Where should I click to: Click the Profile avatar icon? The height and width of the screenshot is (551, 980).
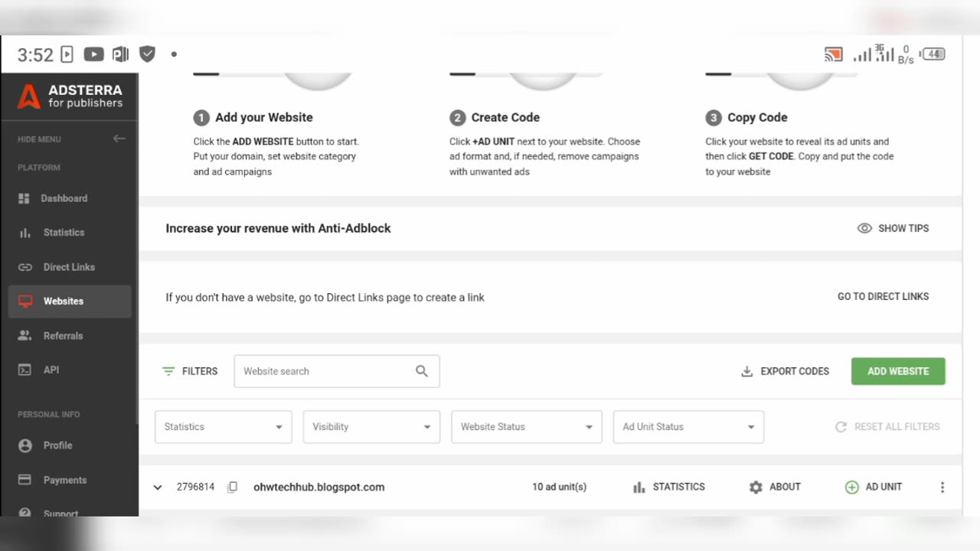point(25,445)
